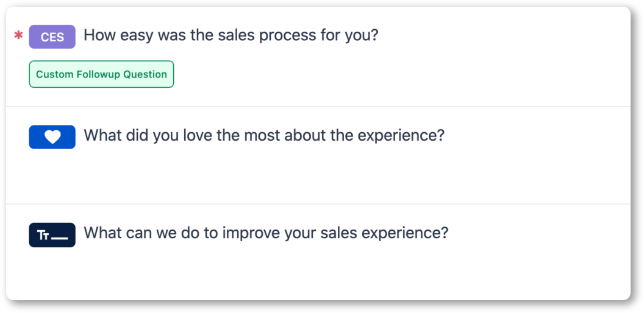644x313 pixels.
Task: Click the CES letters in the purple badge
Action: [x=52, y=37]
